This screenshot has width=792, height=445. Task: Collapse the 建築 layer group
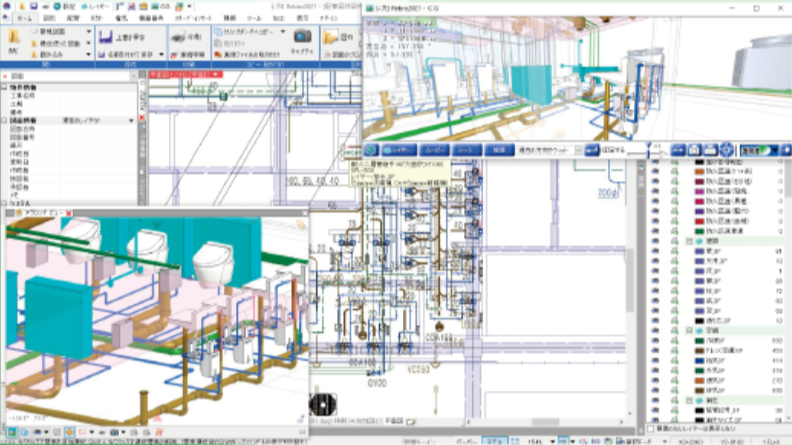pyautogui.click(x=689, y=241)
